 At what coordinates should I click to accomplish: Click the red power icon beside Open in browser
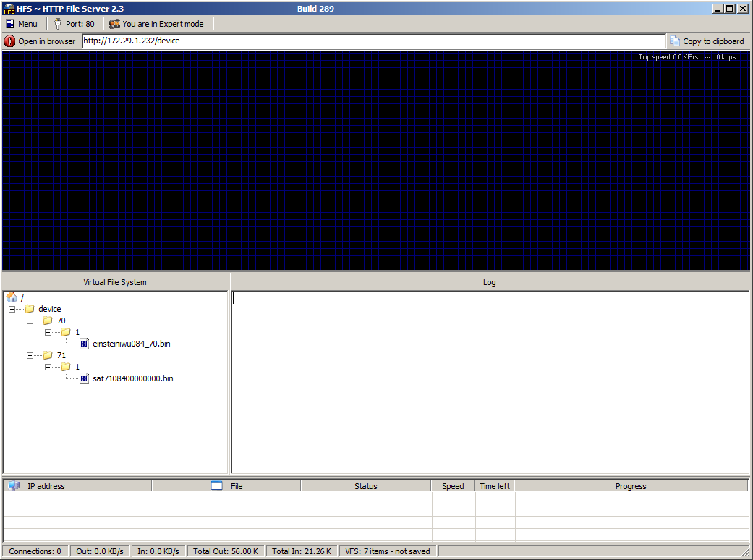9,41
